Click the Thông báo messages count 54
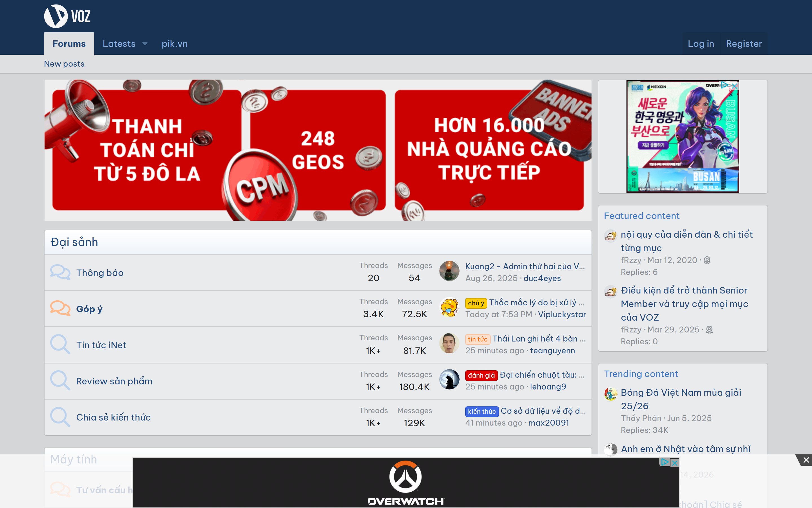 (x=414, y=278)
